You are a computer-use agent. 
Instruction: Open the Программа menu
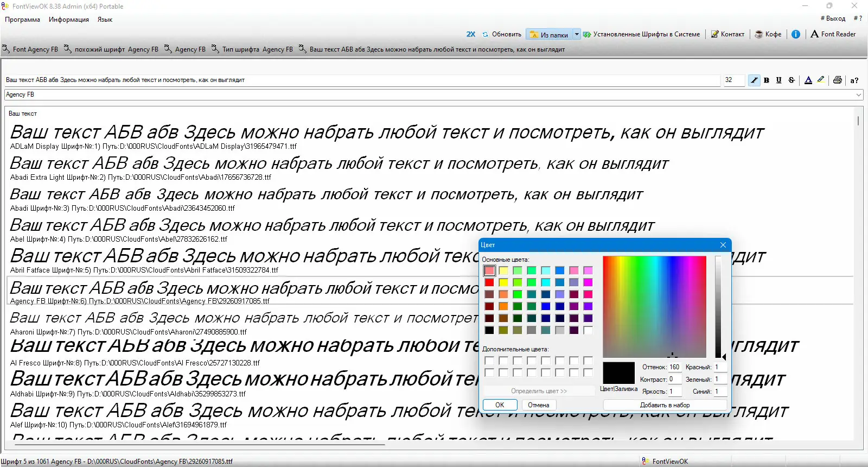[22, 20]
